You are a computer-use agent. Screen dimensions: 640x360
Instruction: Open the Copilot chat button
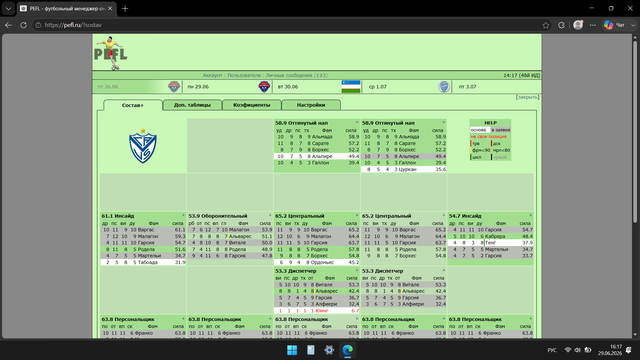tap(615, 25)
